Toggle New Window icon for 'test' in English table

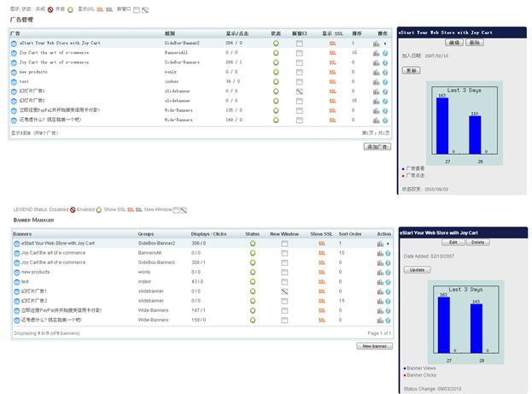(x=284, y=282)
